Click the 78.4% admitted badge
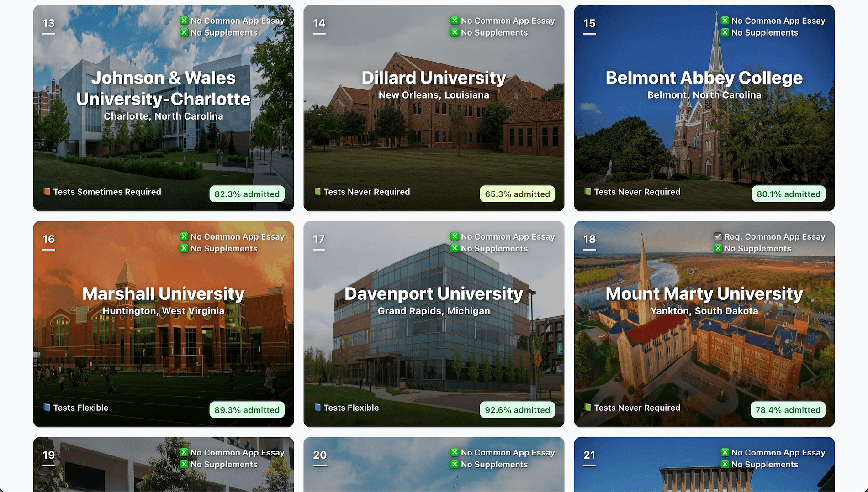This screenshot has width=868, height=492. (x=788, y=410)
